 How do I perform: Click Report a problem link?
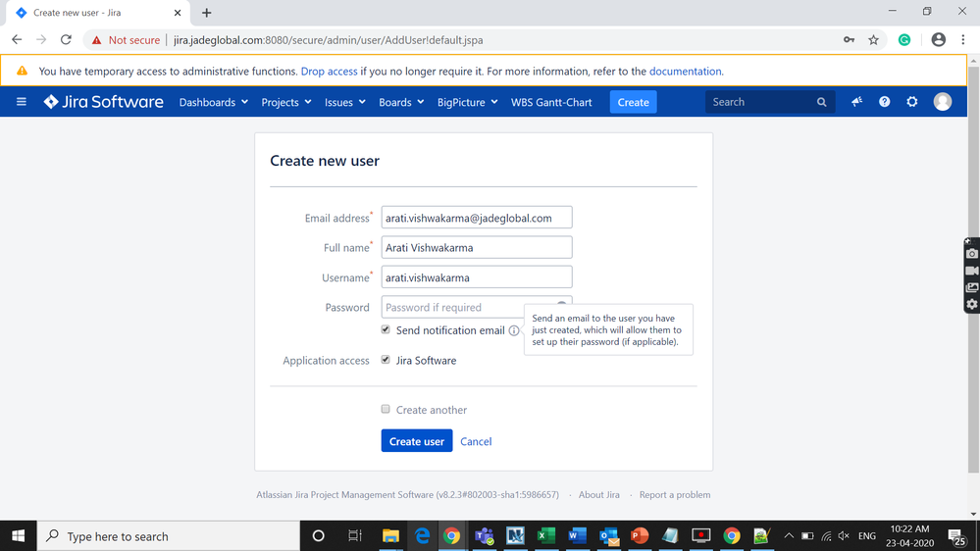[x=675, y=495]
